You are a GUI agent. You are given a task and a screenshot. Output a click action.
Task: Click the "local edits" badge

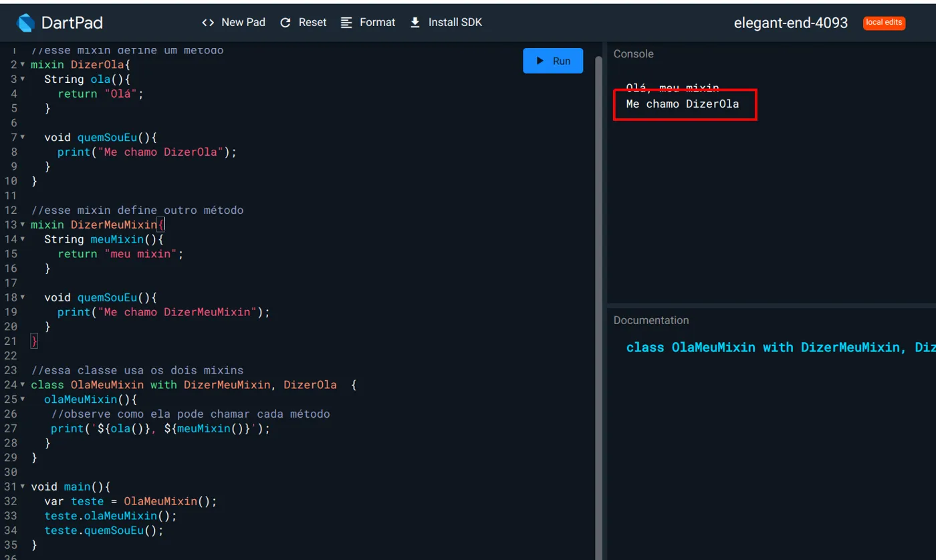[884, 23]
